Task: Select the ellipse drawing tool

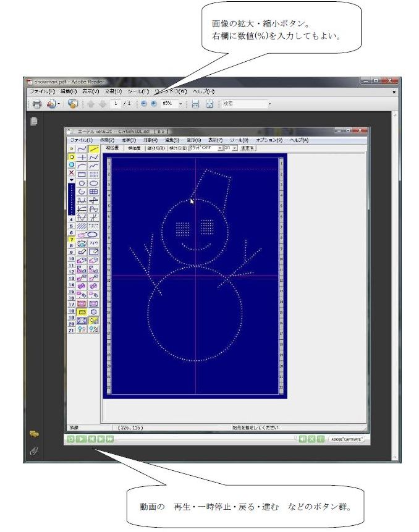Action: click(x=93, y=184)
